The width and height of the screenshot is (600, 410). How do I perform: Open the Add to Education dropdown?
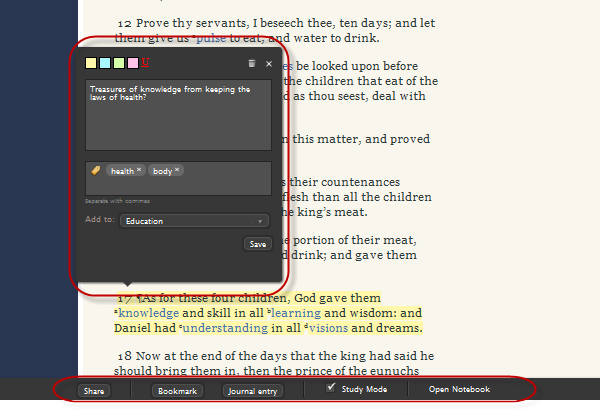(x=194, y=221)
